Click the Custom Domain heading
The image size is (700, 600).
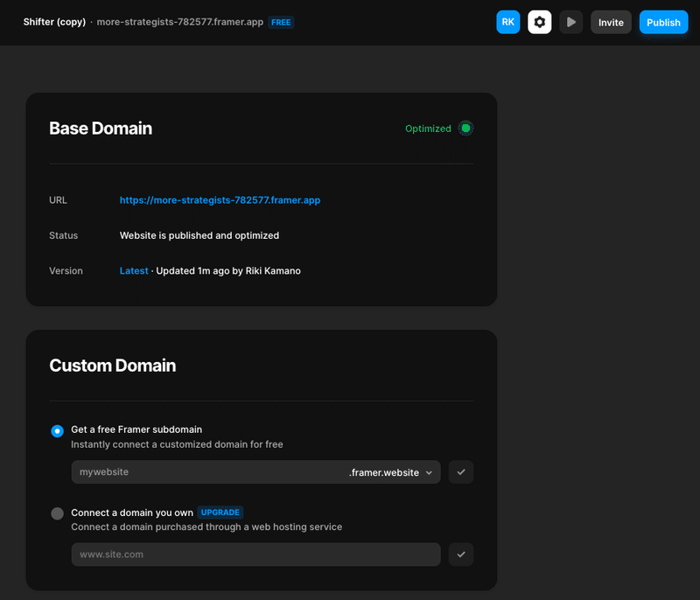tap(113, 366)
